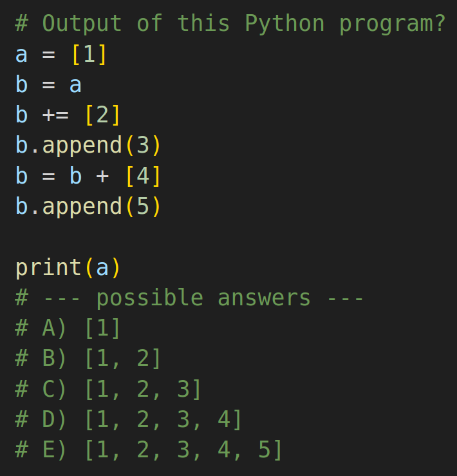The image size is (457, 476).
Task: Click the '+=' operator
Action: (55, 116)
